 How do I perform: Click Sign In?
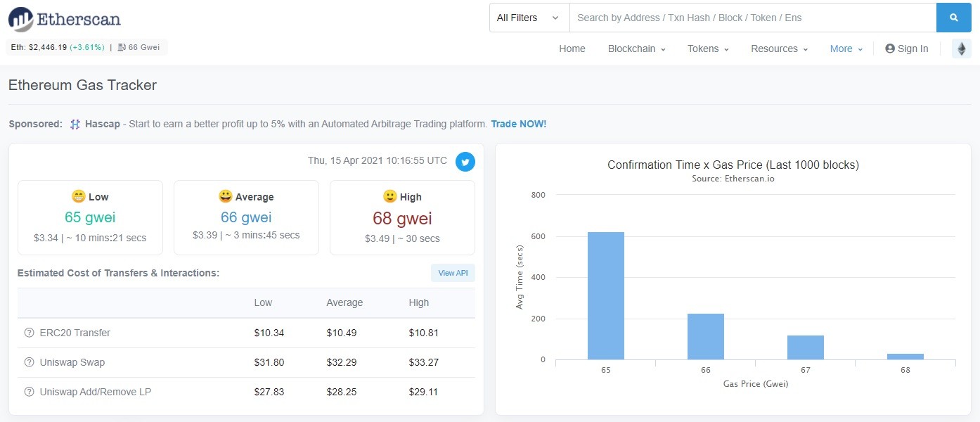click(907, 49)
